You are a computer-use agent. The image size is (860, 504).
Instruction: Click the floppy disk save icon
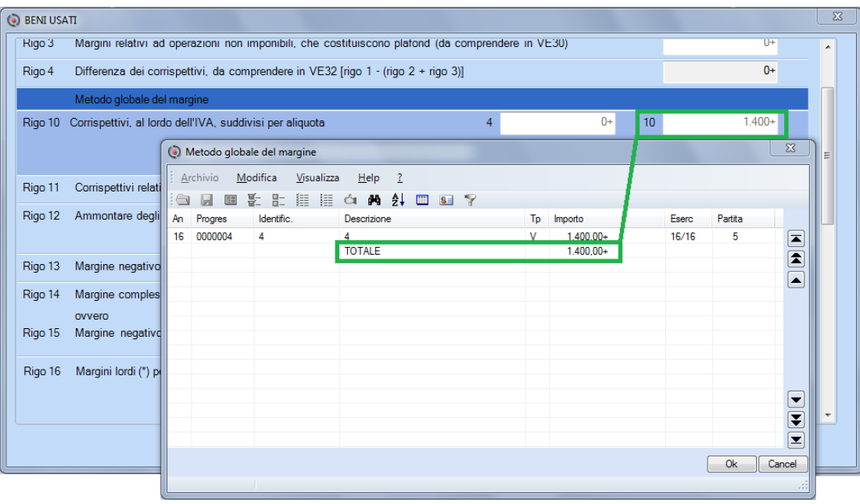point(206,200)
